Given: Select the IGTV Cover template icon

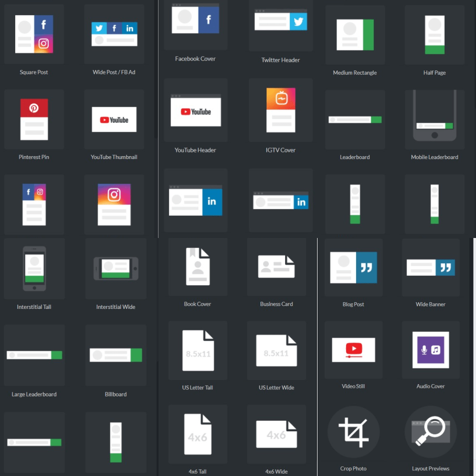Looking at the screenshot, I should coord(280,110).
